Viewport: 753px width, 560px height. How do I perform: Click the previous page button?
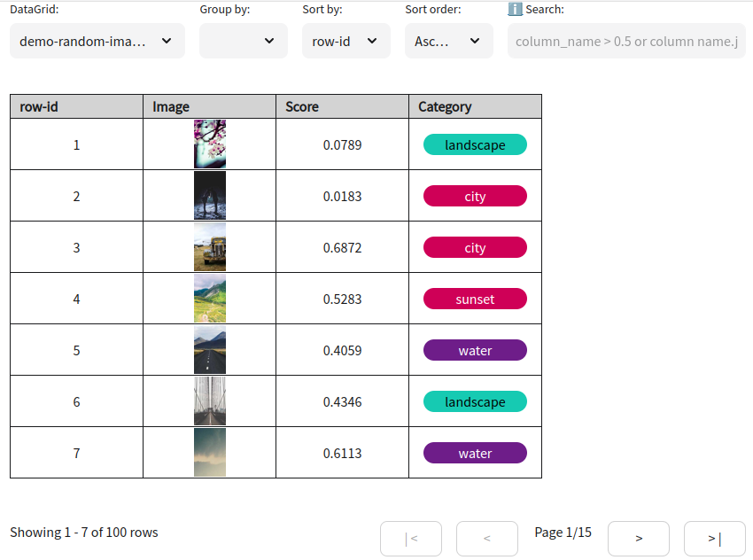(x=487, y=539)
